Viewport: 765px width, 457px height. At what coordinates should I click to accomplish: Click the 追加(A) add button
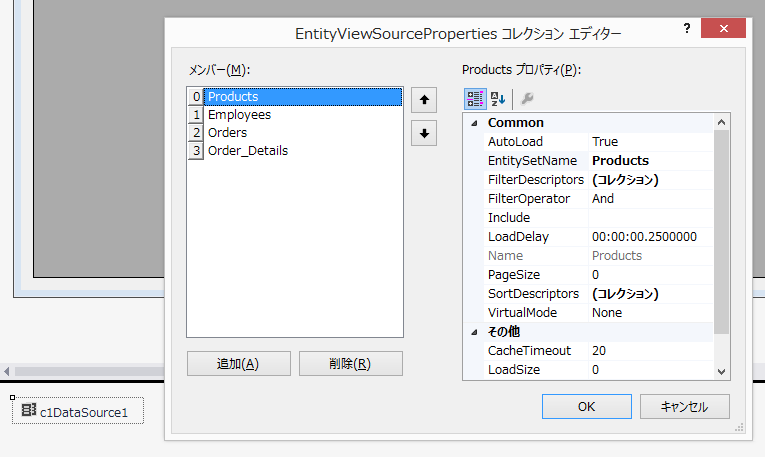click(x=239, y=363)
